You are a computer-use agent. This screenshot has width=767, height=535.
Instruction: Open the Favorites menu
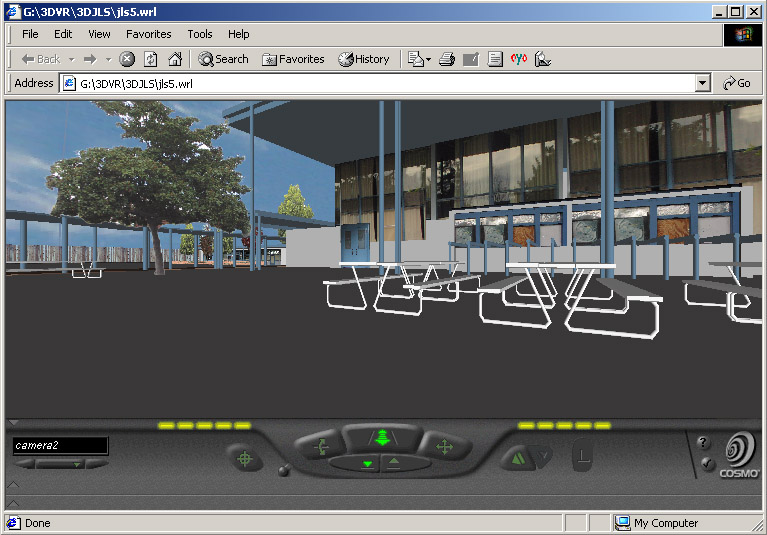coord(149,34)
